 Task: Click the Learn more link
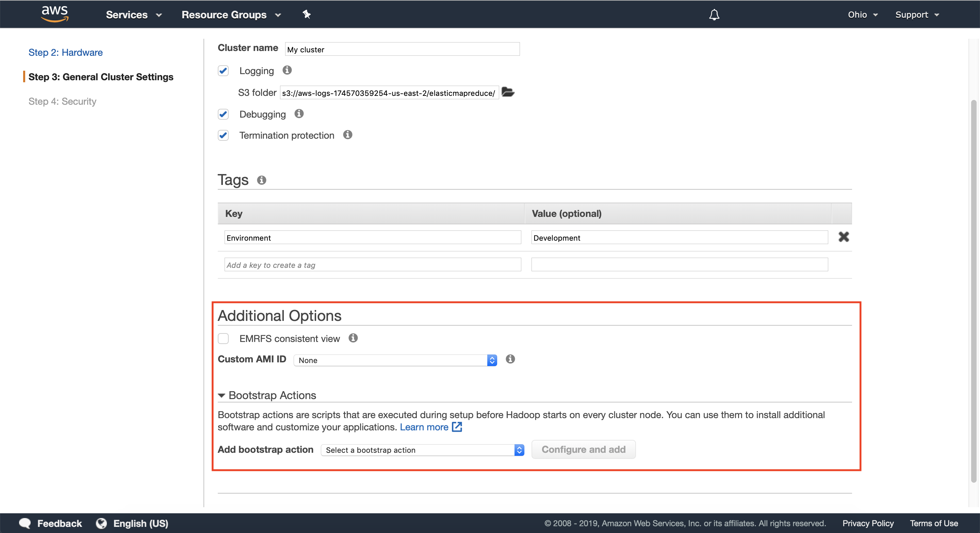point(424,427)
